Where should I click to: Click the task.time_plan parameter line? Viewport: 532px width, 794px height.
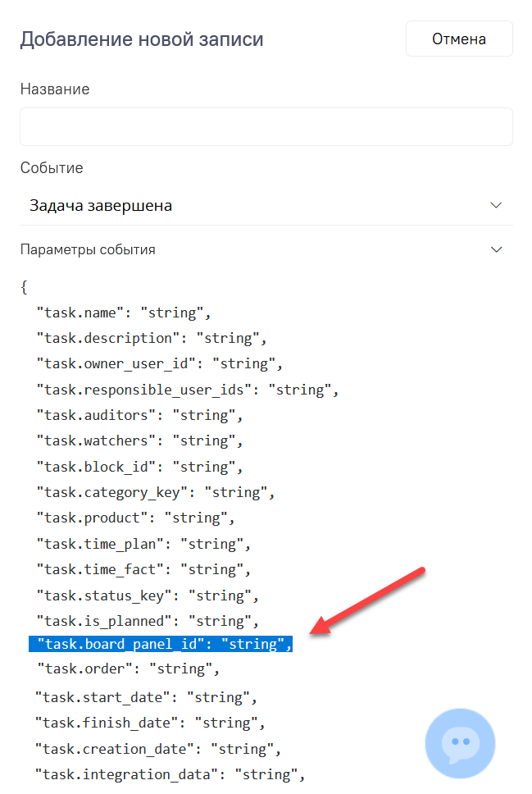[x=143, y=544]
